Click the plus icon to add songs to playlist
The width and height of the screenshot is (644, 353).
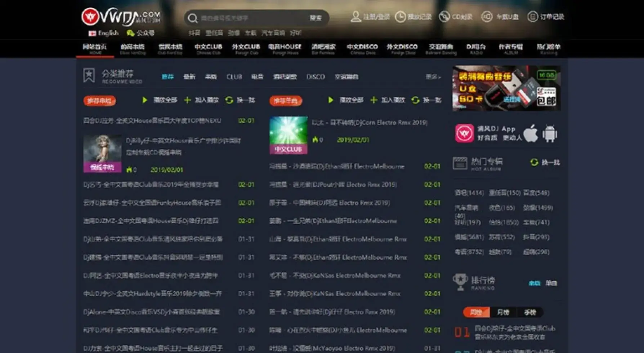[187, 101]
